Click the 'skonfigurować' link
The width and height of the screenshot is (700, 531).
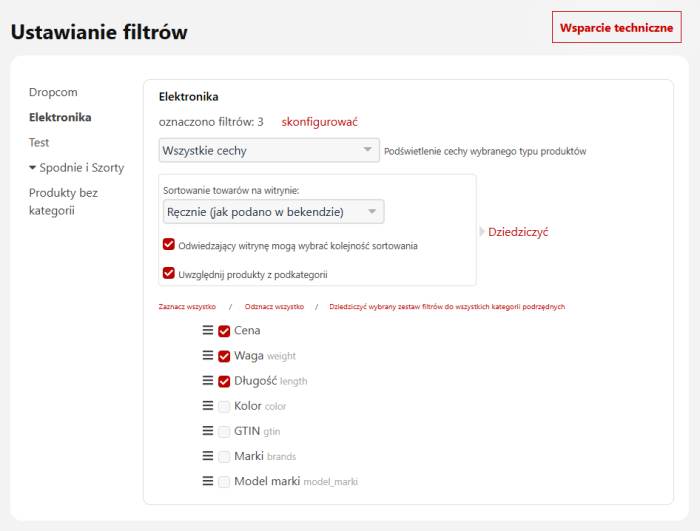(x=319, y=122)
